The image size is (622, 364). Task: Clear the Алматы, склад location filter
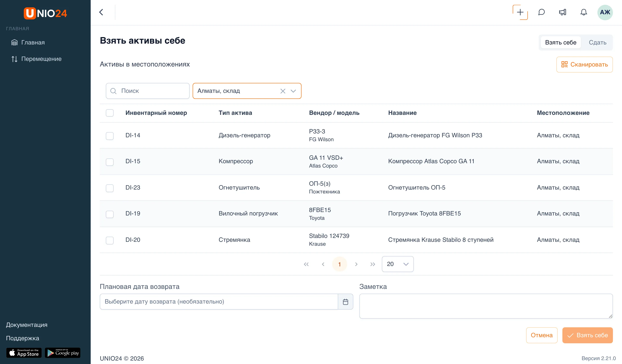(x=283, y=91)
